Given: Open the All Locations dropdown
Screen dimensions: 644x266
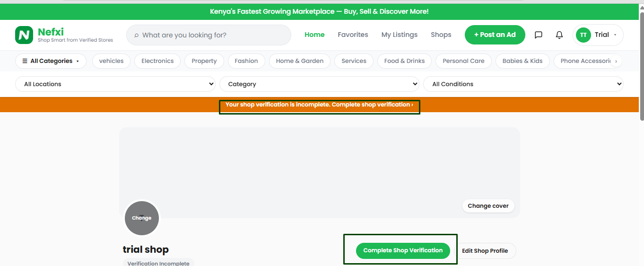Looking at the screenshot, I should coord(115,84).
